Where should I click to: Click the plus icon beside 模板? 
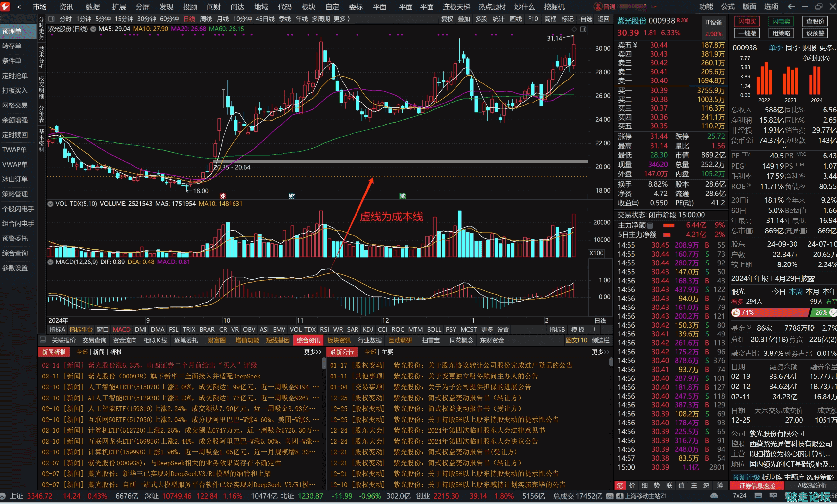pos(595,329)
